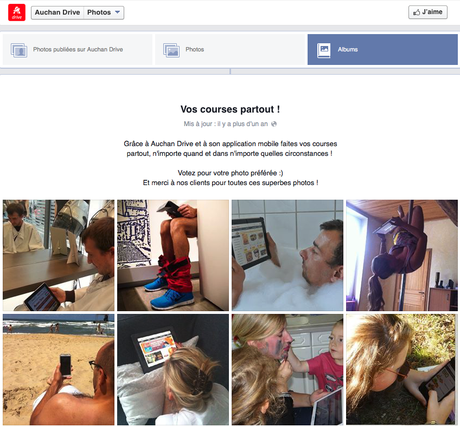Click the album title Vos courses partout !

pyautogui.click(x=230, y=109)
